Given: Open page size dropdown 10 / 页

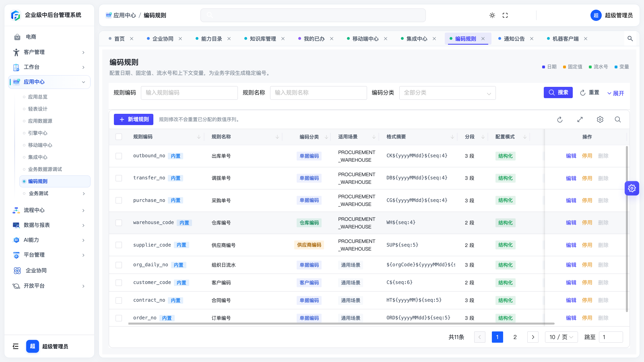Looking at the screenshot, I should (x=561, y=337).
